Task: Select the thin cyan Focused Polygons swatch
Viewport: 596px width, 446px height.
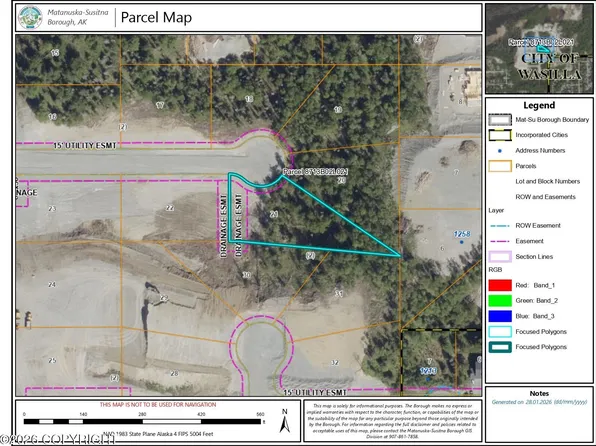Action: coord(500,332)
